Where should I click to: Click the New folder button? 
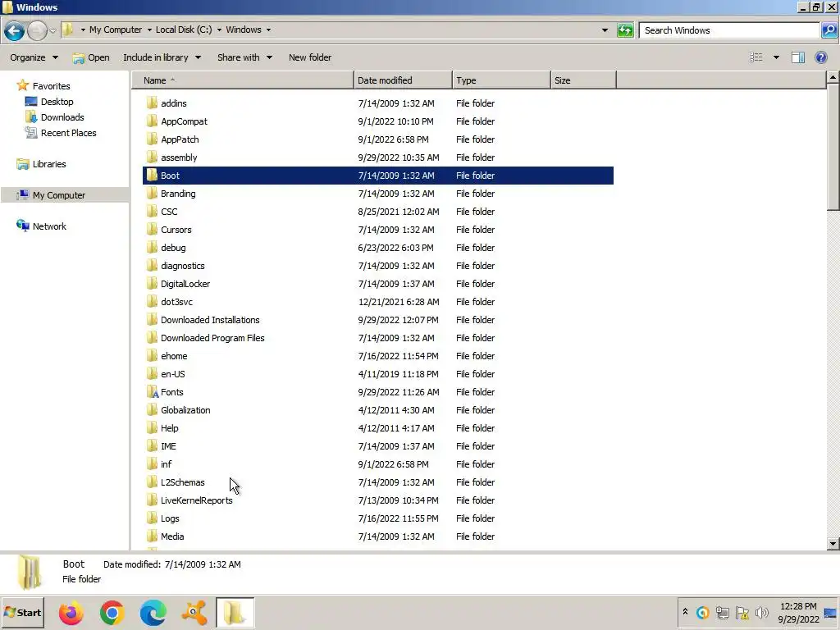[309, 57]
